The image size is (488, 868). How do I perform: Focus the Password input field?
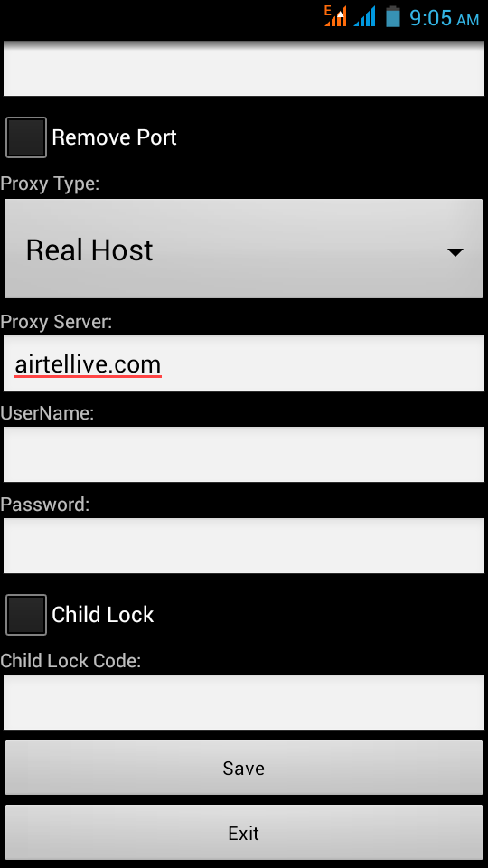(x=243, y=545)
